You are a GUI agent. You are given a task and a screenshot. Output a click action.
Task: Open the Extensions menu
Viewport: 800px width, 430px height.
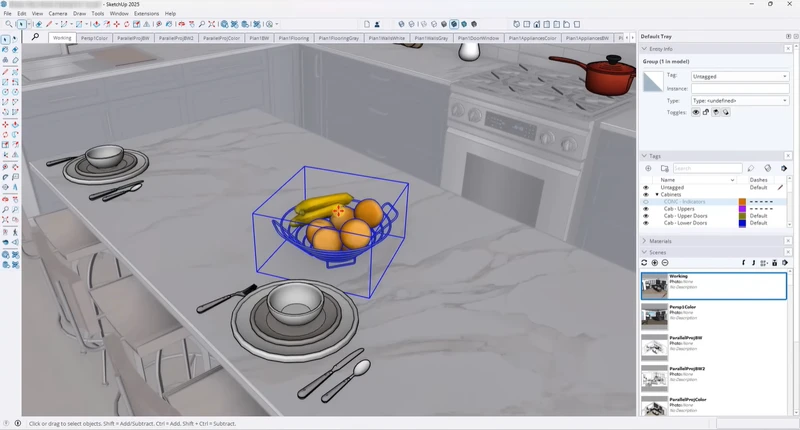pos(147,13)
